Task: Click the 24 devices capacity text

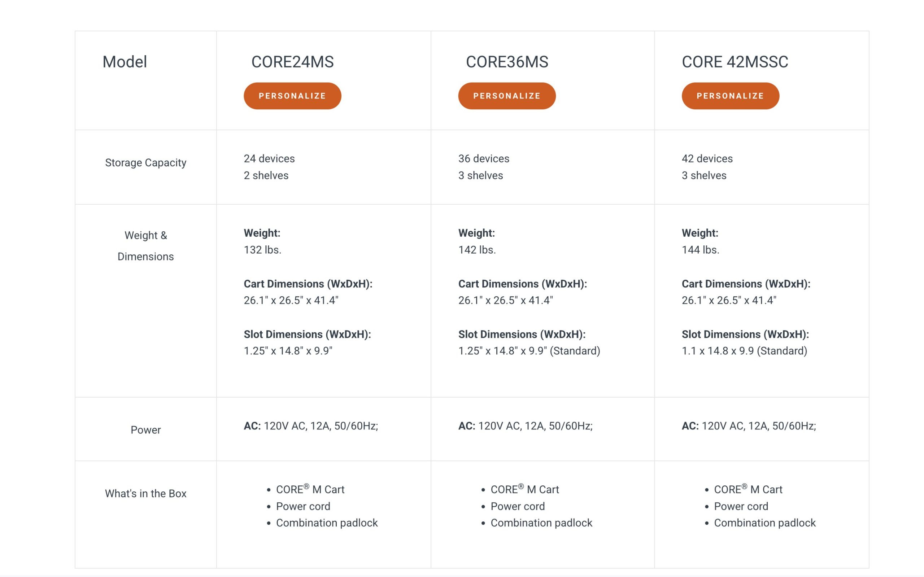Action: 269,158
